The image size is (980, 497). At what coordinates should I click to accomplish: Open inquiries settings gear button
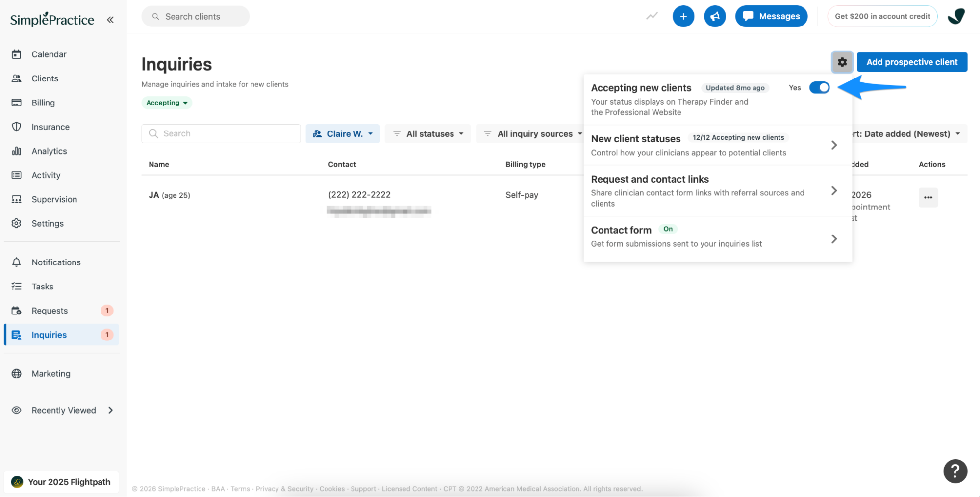point(842,62)
